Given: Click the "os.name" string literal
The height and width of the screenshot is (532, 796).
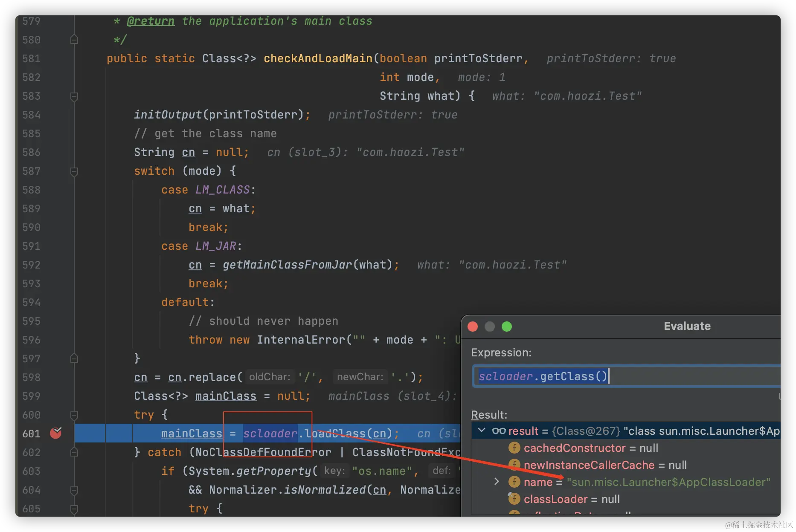Looking at the screenshot, I should [382, 471].
